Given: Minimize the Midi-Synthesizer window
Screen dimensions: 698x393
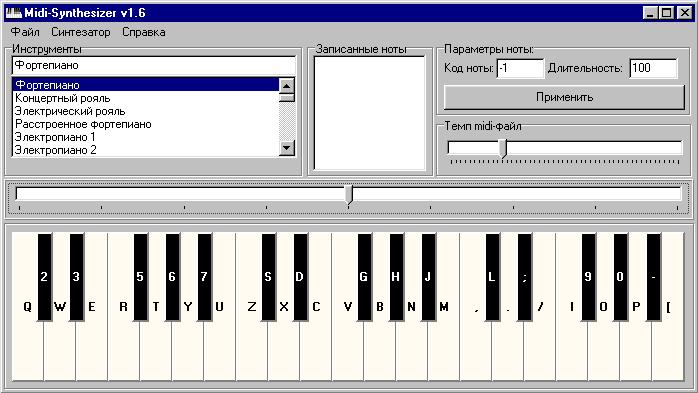Looking at the screenshot, I should 650,13.
